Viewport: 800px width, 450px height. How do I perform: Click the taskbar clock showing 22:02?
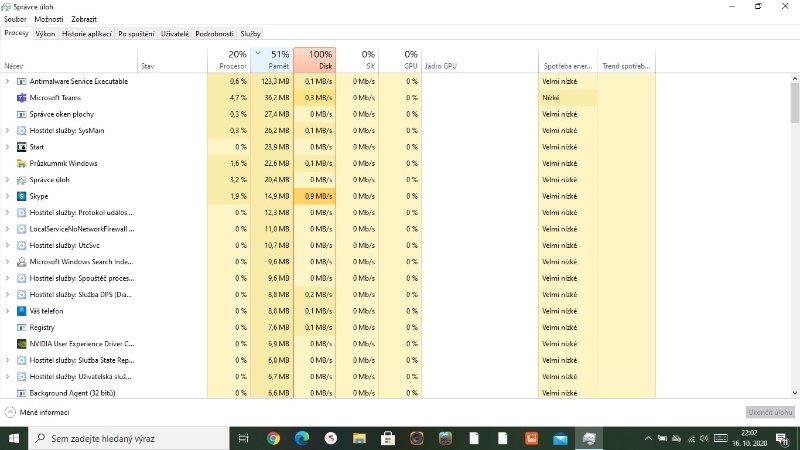click(749, 438)
